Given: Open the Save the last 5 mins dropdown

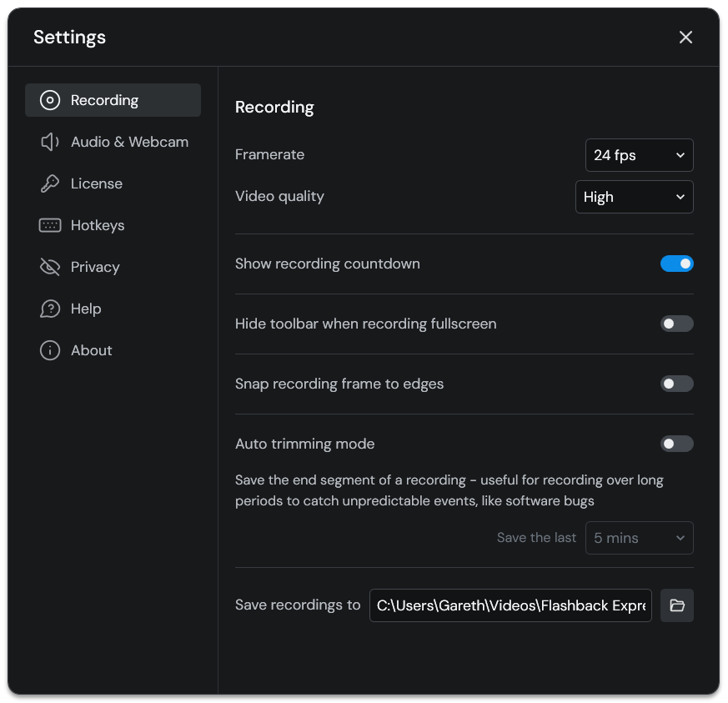Looking at the screenshot, I should coord(639,538).
